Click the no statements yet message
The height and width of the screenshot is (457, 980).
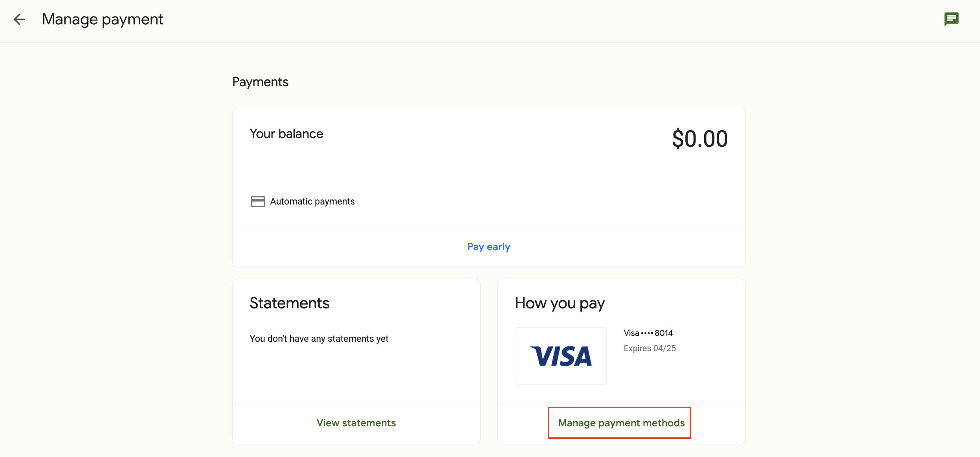point(319,339)
